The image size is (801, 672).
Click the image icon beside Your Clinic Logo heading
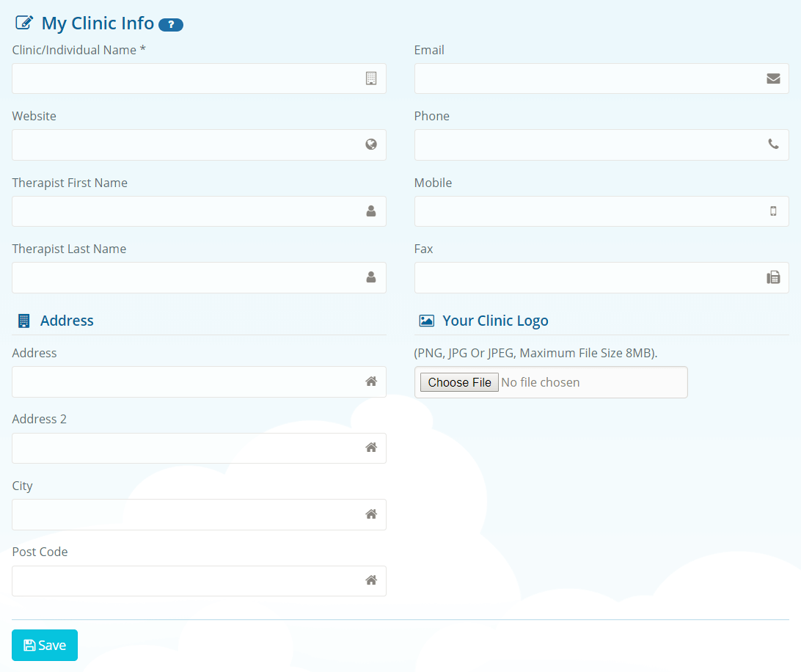click(x=427, y=320)
